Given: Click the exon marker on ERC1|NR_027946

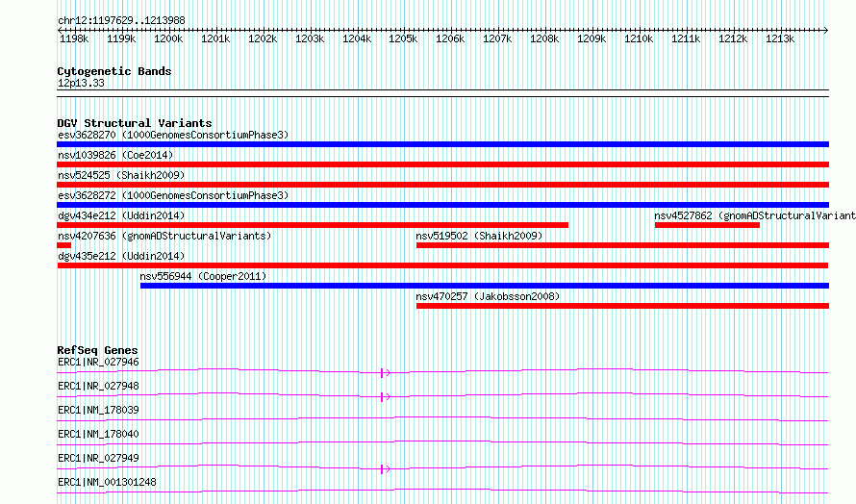Looking at the screenshot, I should point(382,373).
